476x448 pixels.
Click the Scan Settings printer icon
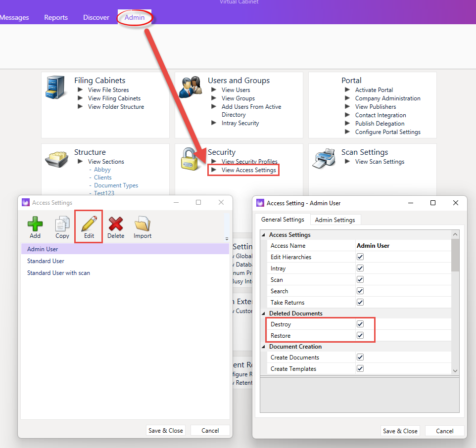pos(324,158)
